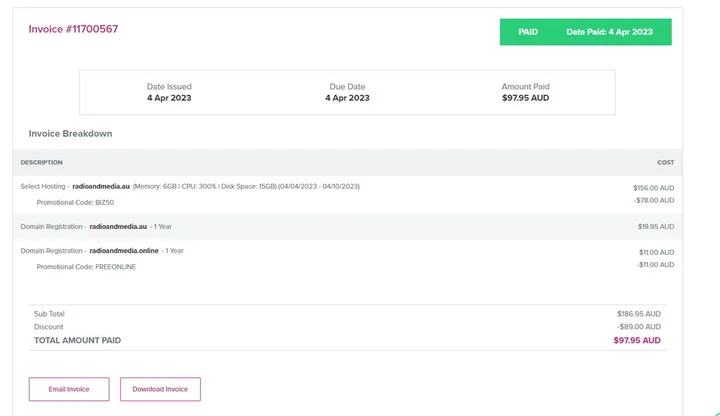Click the FREEONLINE promotional code line
The height and width of the screenshot is (416, 720).
click(x=86, y=267)
